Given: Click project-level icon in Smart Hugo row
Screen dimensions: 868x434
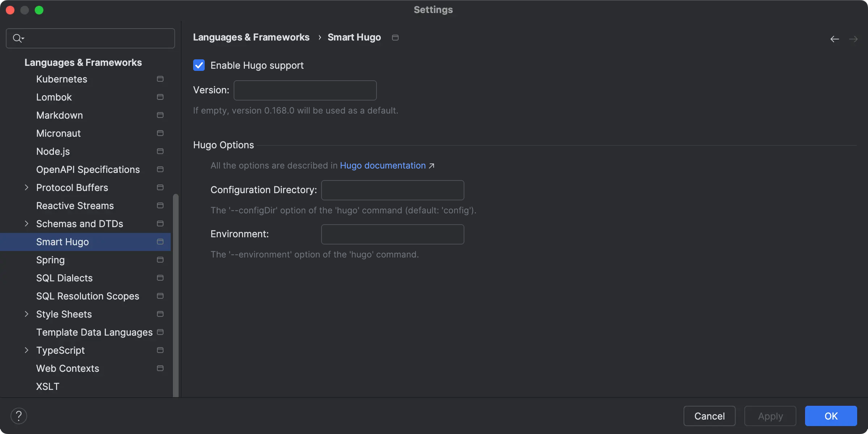Looking at the screenshot, I should tap(160, 242).
